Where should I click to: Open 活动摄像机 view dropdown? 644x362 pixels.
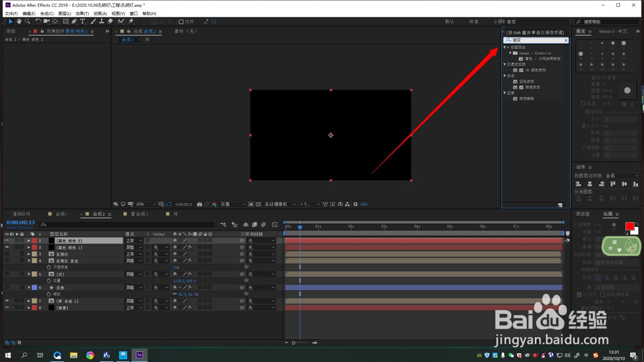[x=280, y=204]
